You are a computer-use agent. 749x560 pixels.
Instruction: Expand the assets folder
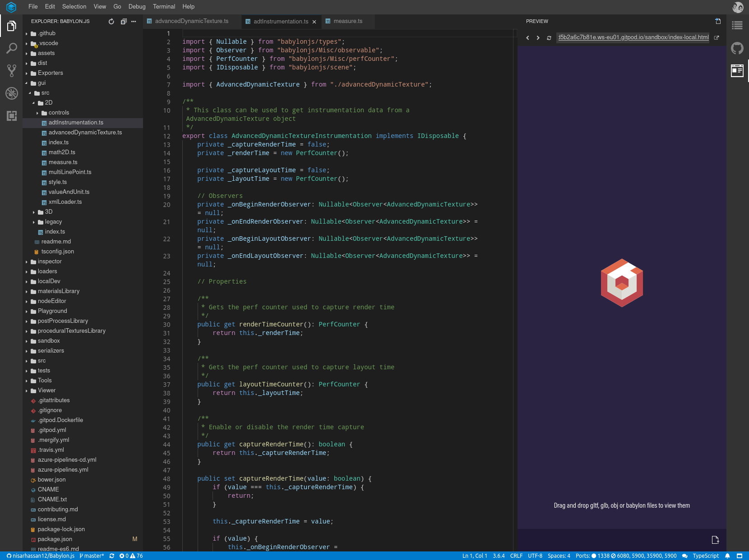(x=83, y=53)
